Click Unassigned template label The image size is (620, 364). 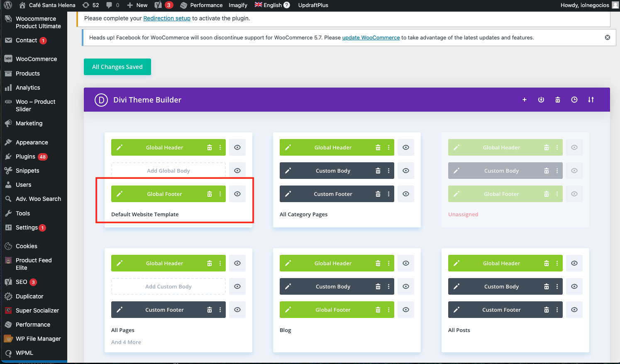(x=463, y=214)
